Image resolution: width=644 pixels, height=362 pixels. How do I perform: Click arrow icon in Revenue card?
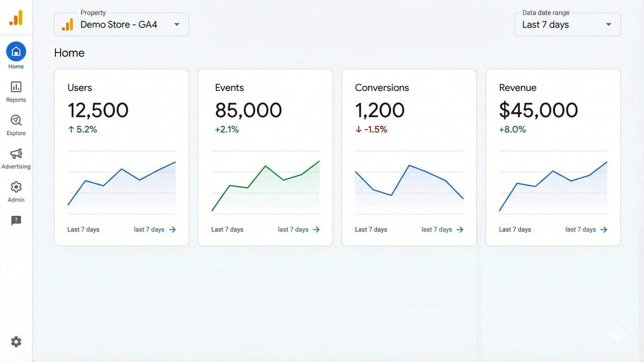point(604,230)
